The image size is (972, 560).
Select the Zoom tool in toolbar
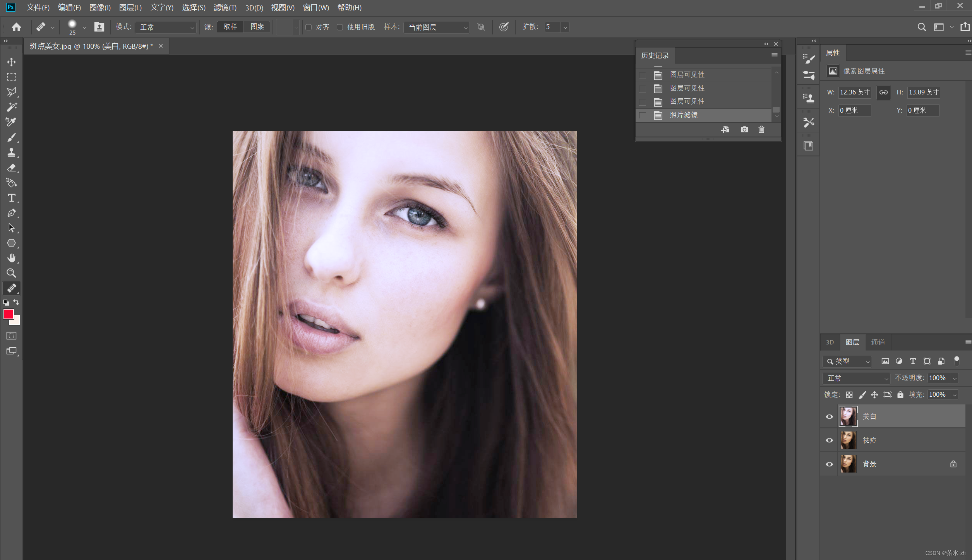11,273
